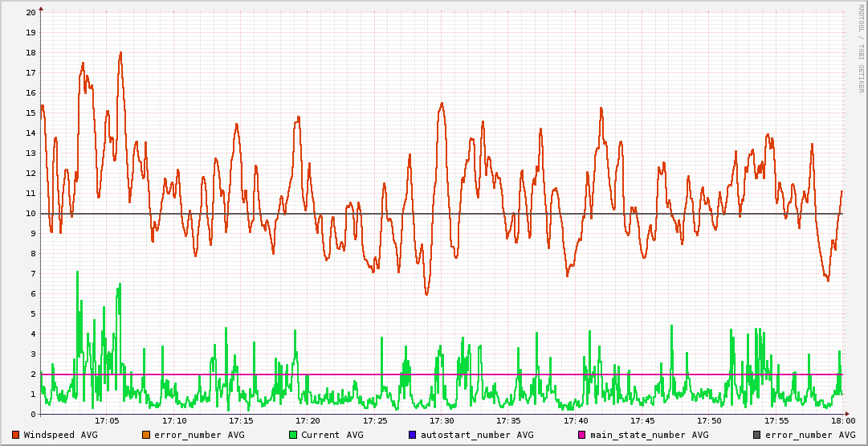Image resolution: width=868 pixels, height=446 pixels.
Task: Select the main_state_number AVG legend text
Action: [x=650, y=435]
